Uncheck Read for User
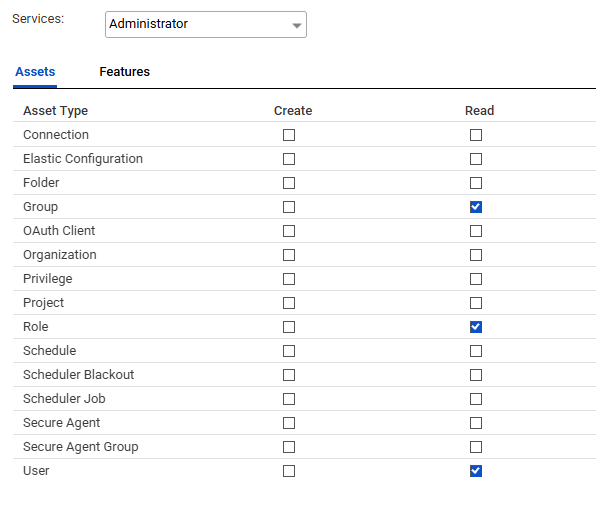Image resolution: width=596 pixels, height=510 pixels. (x=476, y=471)
